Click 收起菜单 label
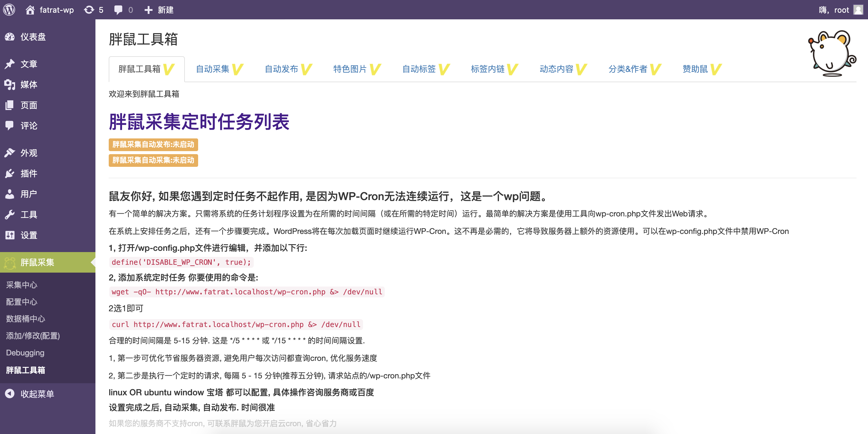 pyautogui.click(x=37, y=394)
